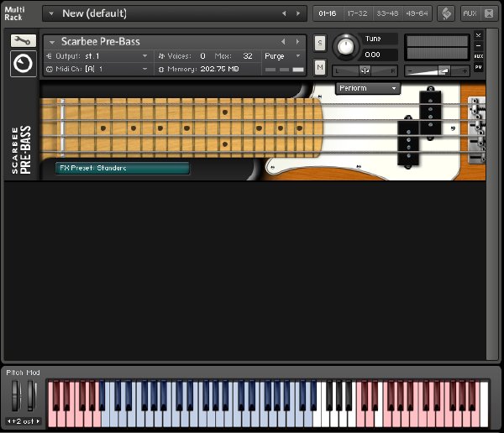This screenshot has width=504, height=433.
Task: Click the Memory: 202.75 MB readout
Action: click(x=199, y=69)
